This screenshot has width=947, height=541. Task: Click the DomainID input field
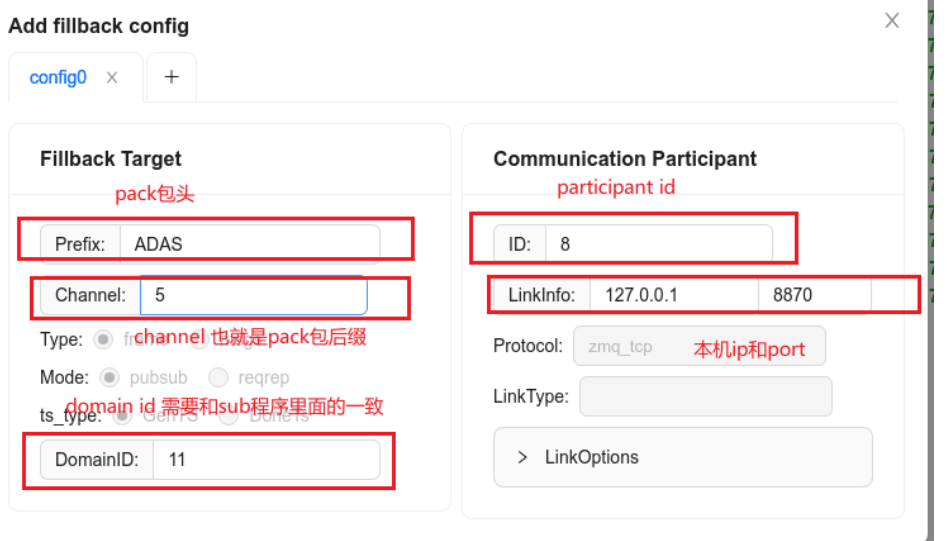(x=265, y=460)
